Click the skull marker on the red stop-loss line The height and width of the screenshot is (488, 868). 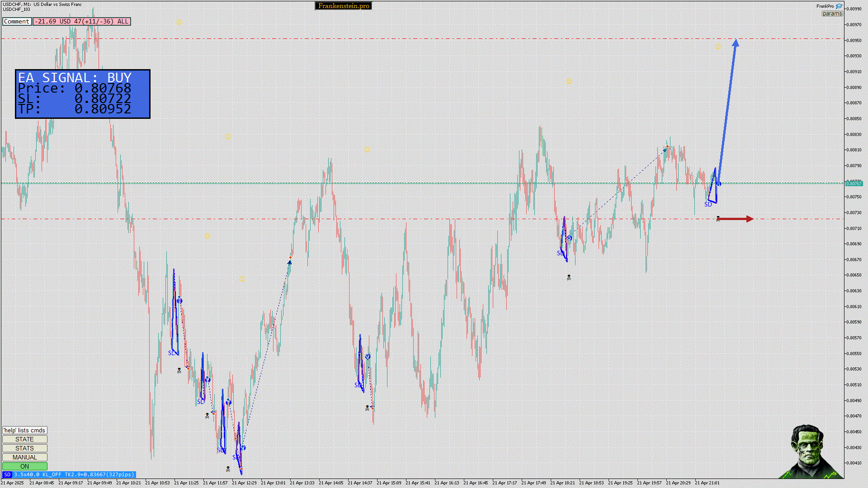(718, 219)
